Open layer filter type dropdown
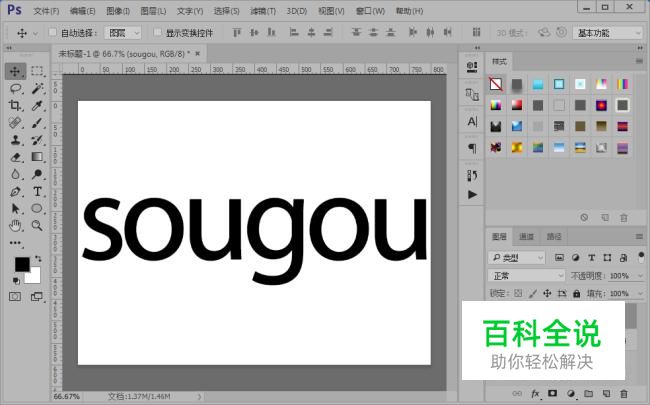Image resolution: width=650 pixels, height=405 pixels. (x=517, y=258)
